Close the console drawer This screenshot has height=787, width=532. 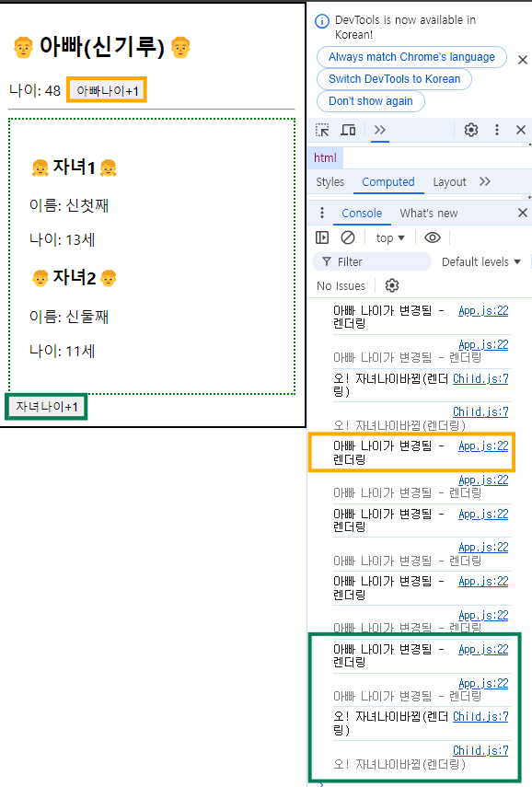point(523,213)
